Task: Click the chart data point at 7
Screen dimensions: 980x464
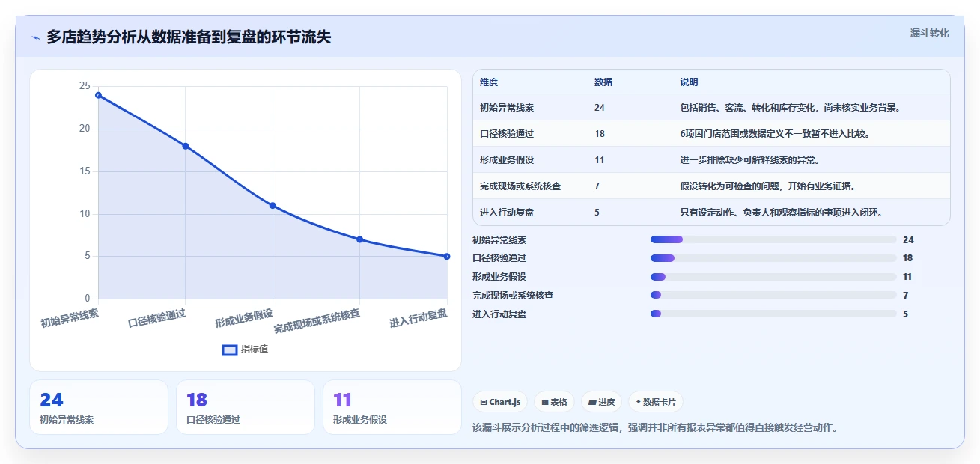Action: 360,239
